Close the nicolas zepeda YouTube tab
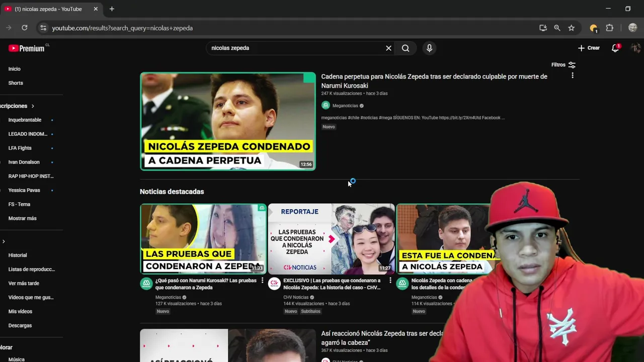The width and height of the screenshot is (644, 362). tap(96, 9)
